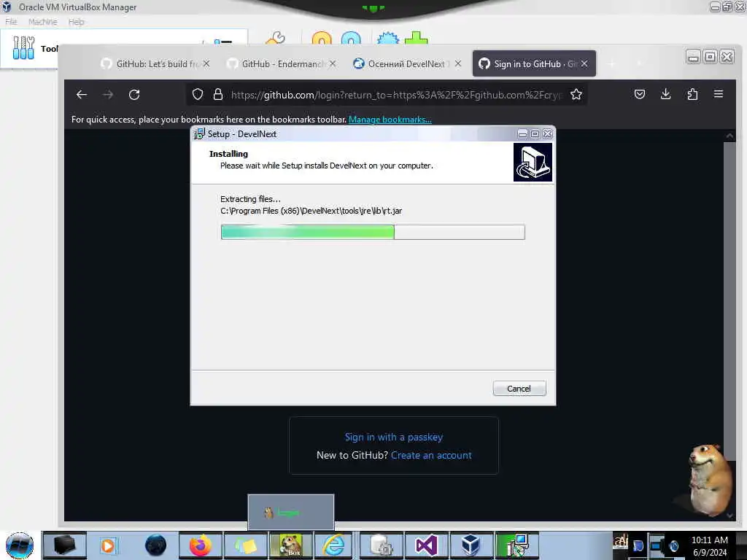Bookmark this page with the star
Viewport: 747px width, 560px height.
[576, 95]
